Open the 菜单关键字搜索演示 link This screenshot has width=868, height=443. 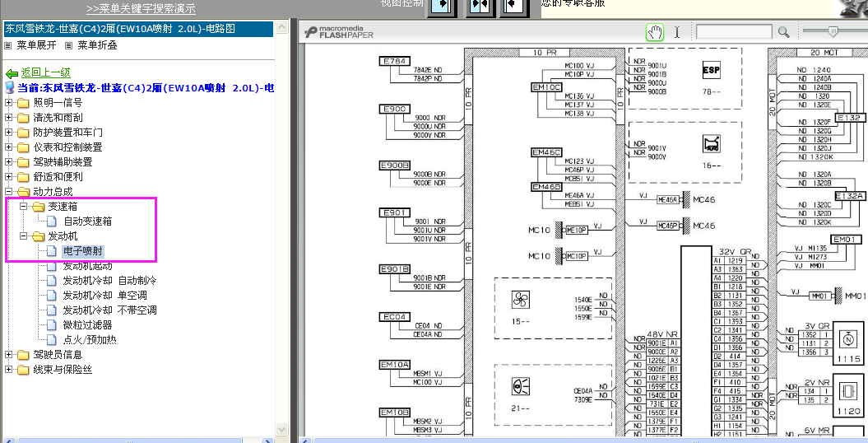point(141,9)
